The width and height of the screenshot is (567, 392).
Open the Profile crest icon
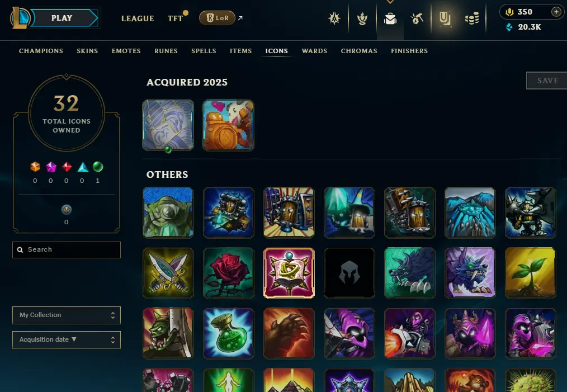coord(334,18)
